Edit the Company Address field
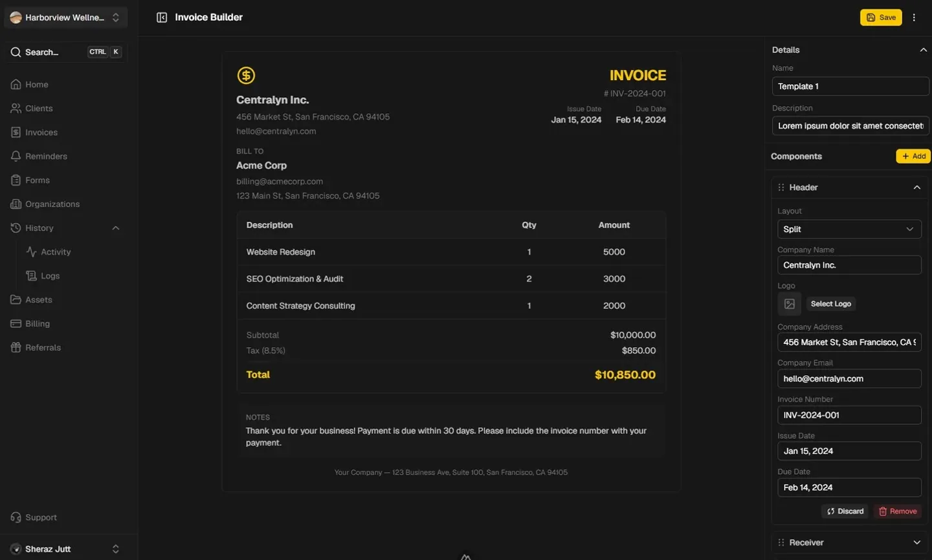Screen dimensions: 932x560 (849, 342)
